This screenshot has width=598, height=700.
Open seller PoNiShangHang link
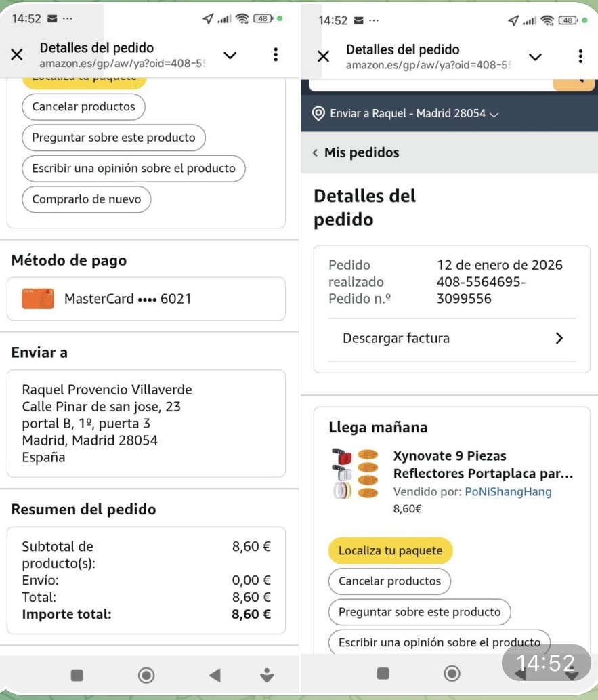point(508,492)
